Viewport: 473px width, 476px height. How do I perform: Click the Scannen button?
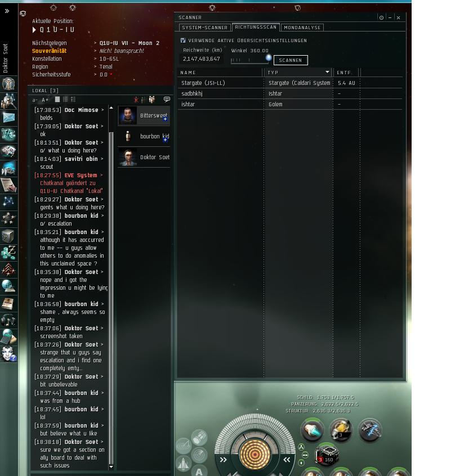click(291, 60)
